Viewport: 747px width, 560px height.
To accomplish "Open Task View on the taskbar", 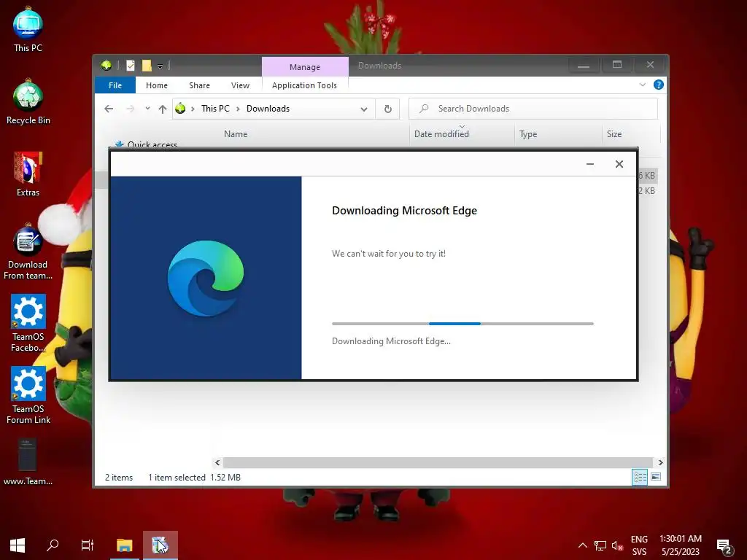I will pos(88,545).
